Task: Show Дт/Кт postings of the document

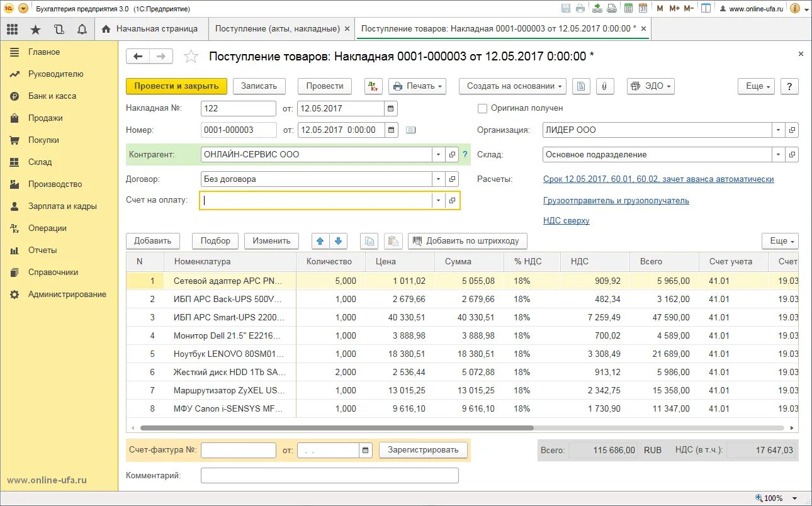Action: tap(373, 86)
